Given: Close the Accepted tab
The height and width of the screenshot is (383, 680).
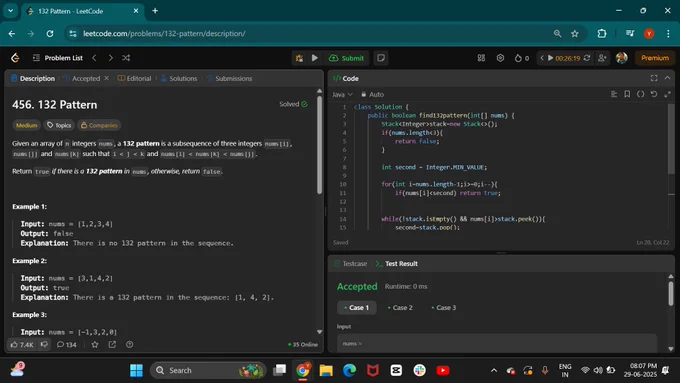Looking at the screenshot, I should pyautogui.click(x=107, y=78).
